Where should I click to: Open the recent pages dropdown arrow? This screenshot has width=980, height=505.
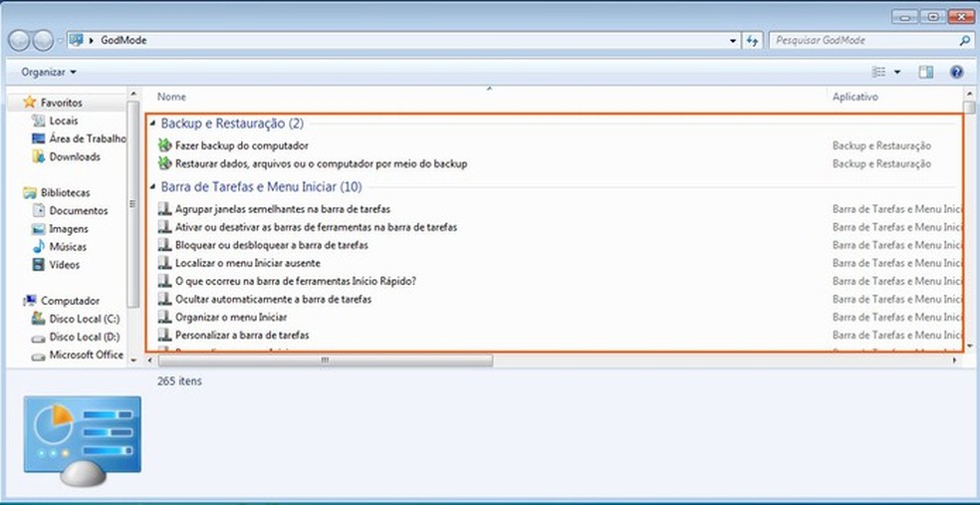pyautogui.click(x=60, y=41)
